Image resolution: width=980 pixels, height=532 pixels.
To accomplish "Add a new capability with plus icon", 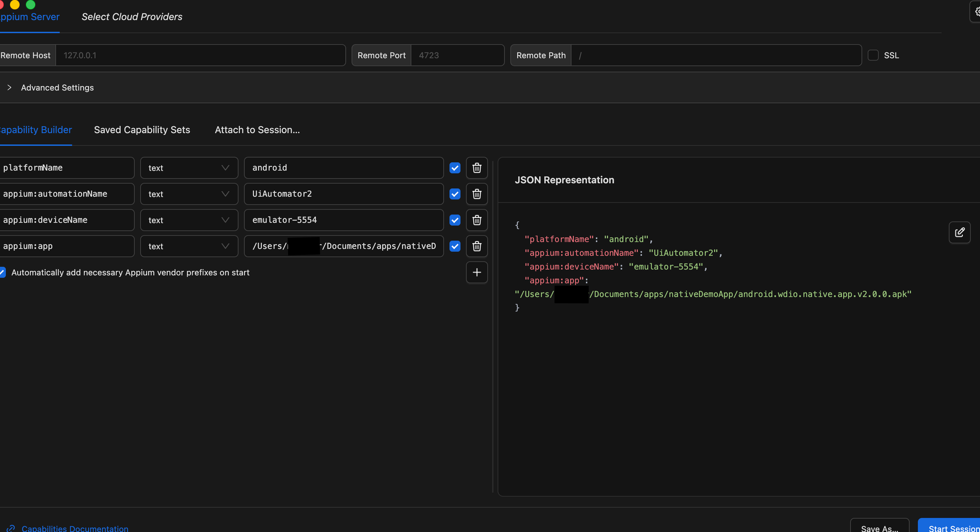I will (476, 273).
